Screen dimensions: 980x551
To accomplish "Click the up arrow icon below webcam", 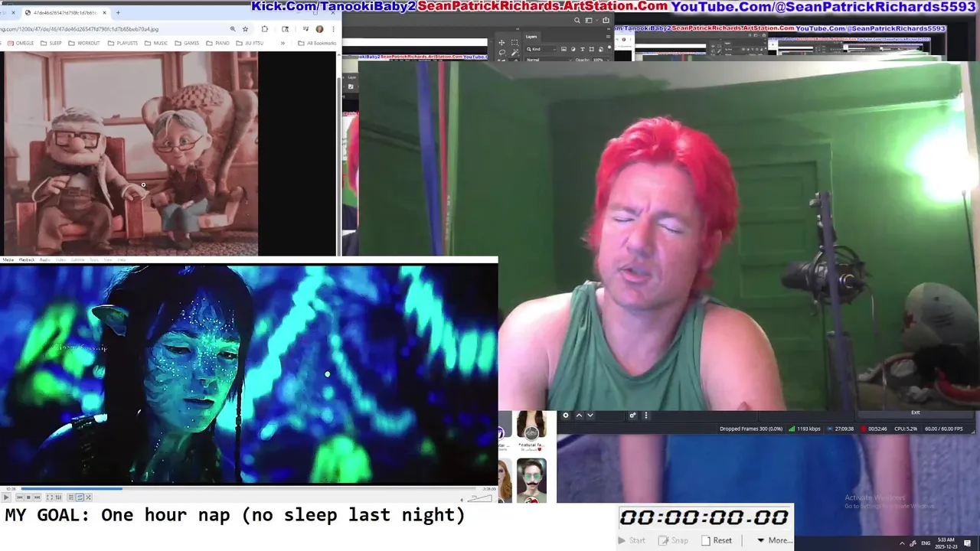I will (x=579, y=416).
